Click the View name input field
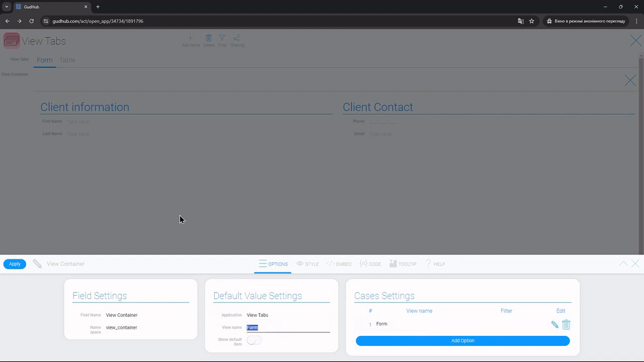Screen dimensions: 644x362 tap(288, 328)
